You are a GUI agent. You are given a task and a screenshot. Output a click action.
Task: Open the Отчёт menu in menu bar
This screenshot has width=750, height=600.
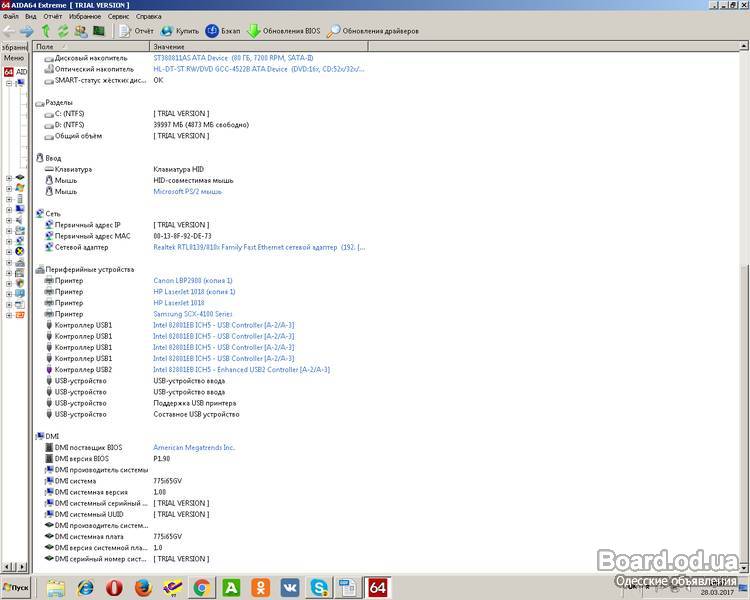point(53,16)
